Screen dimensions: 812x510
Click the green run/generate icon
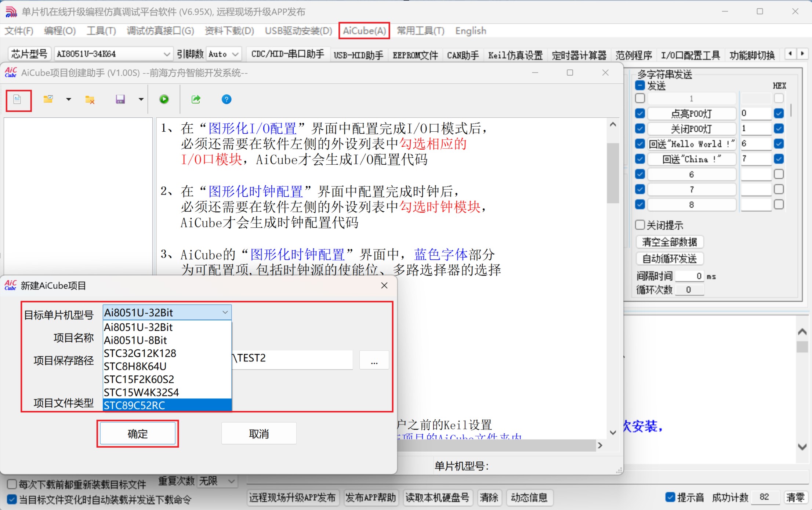tap(164, 99)
